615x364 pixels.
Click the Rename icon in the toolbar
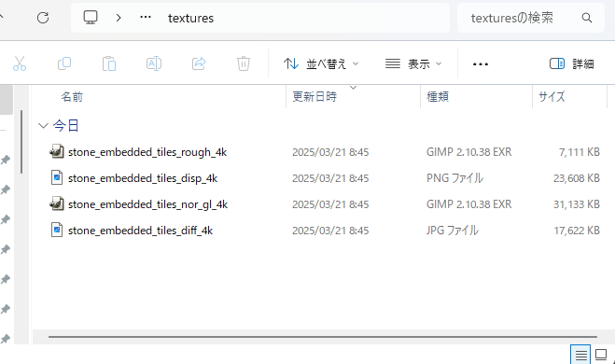(154, 63)
